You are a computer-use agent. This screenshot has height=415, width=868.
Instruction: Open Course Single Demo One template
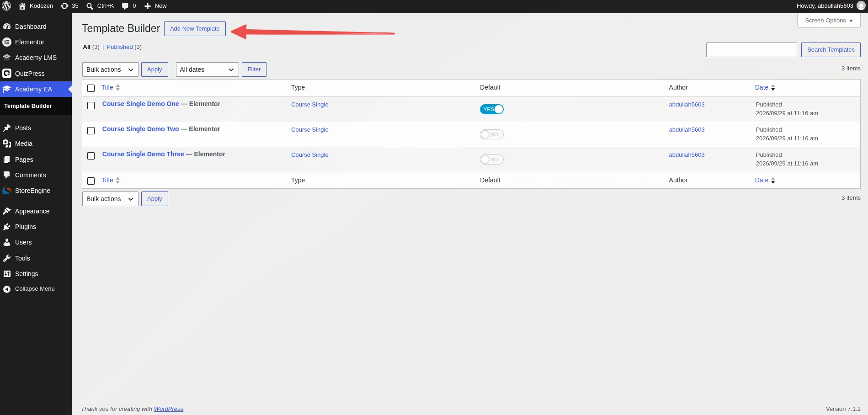tap(141, 104)
